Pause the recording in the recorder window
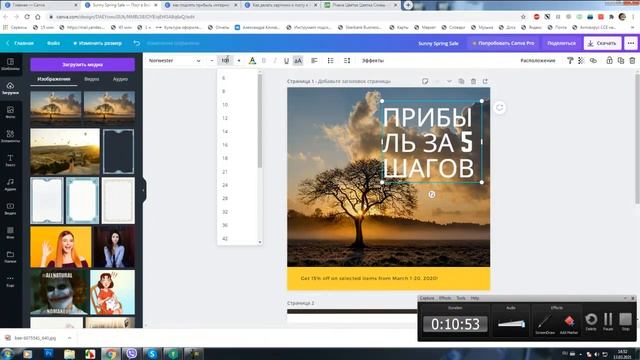 point(608,321)
